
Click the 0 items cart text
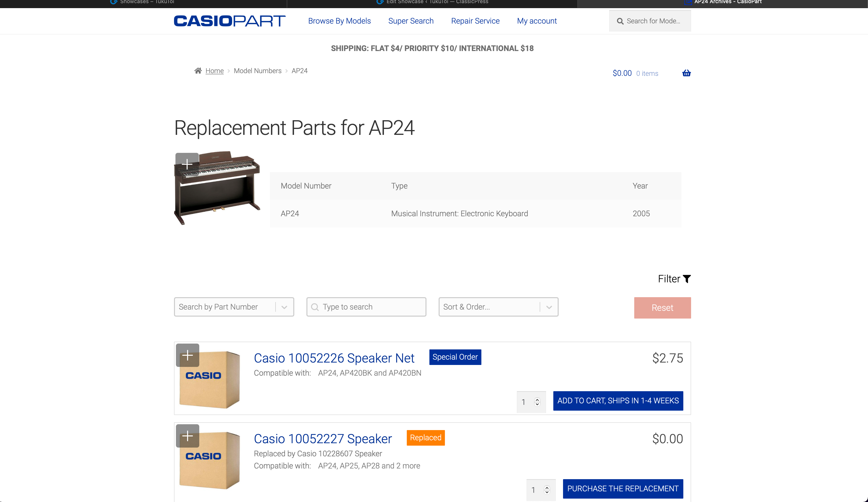click(x=647, y=73)
